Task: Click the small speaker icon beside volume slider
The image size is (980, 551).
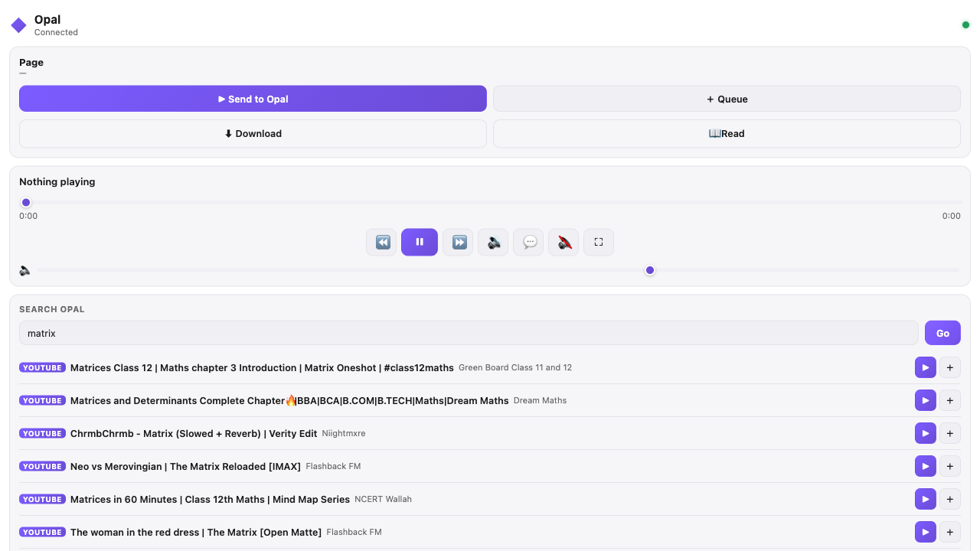Action: pyautogui.click(x=25, y=270)
